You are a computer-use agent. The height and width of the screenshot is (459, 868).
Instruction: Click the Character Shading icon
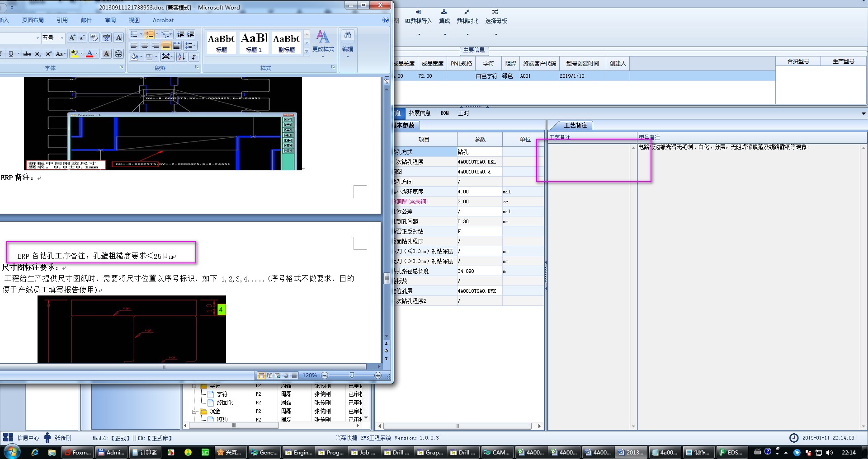(x=106, y=54)
